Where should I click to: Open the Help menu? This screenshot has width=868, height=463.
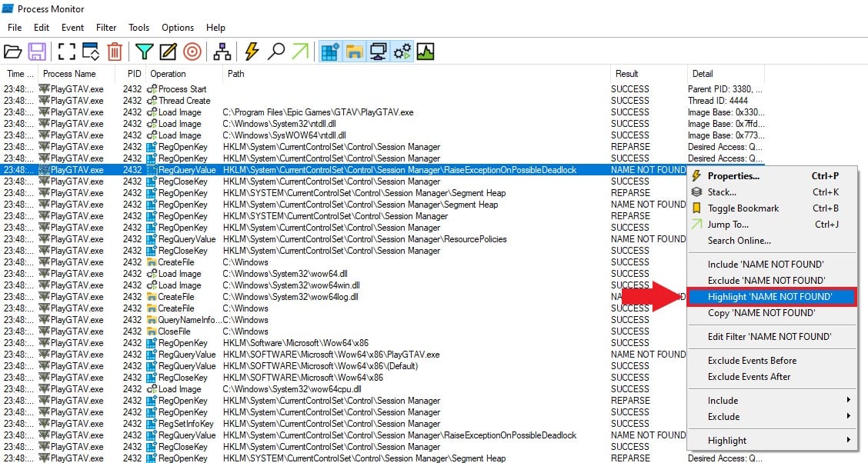[216, 28]
